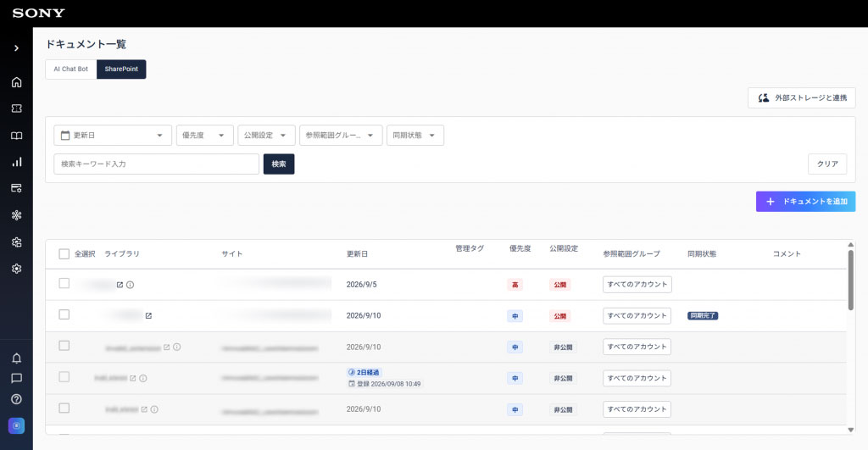This screenshot has height=450, width=868.
Task: Switch to the AI Chat Bot tab
Action: point(71,69)
